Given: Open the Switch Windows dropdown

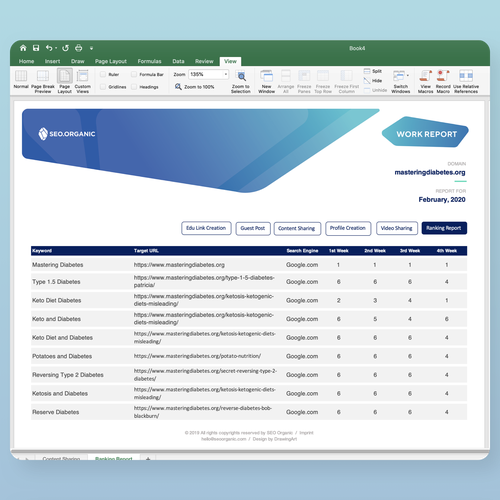Looking at the screenshot, I should [x=401, y=81].
